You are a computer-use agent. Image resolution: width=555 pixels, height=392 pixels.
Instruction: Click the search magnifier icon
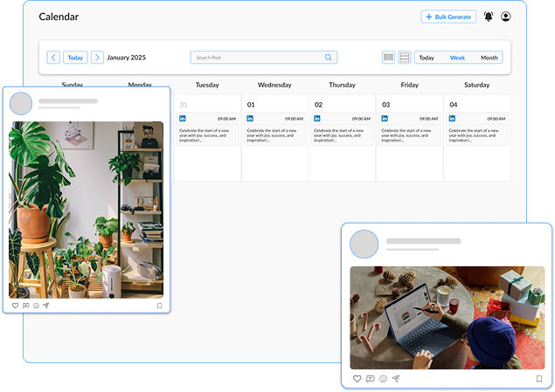[x=328, y=58]
